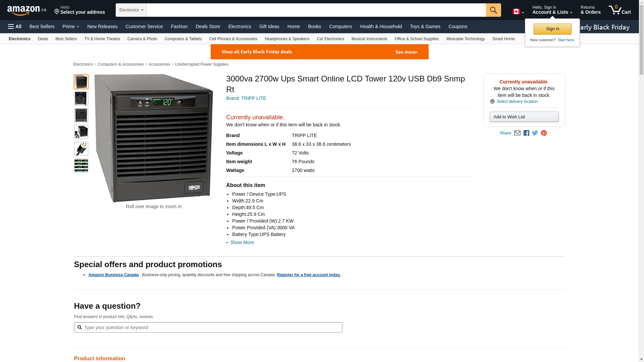
Task: Share product on Pinterest icon
Action: [544, 133]
